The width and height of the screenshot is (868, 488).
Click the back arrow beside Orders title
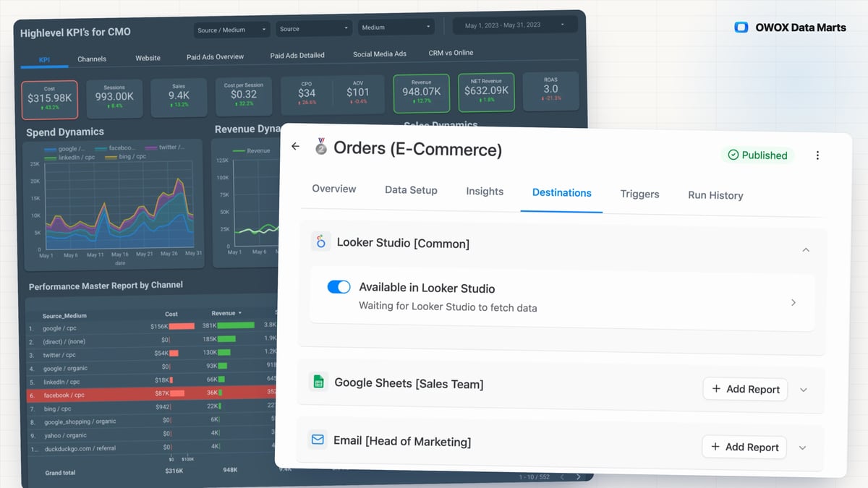(295, 147)
